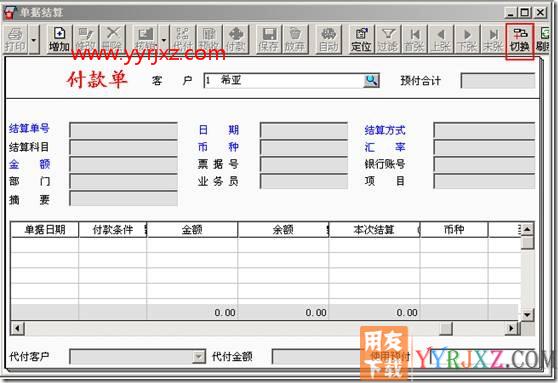Click table scrollbar down arrow
This screenshot has width=558, height=383.
tap(527, 314)
